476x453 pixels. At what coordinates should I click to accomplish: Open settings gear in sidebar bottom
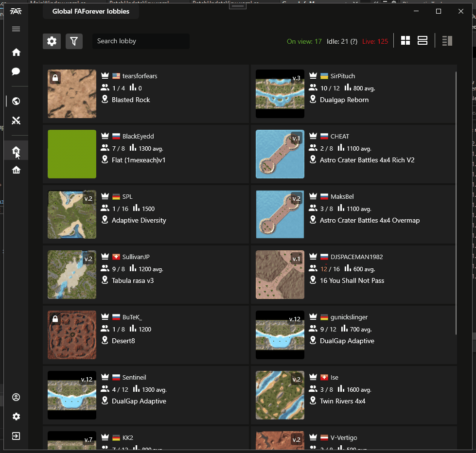16,417
